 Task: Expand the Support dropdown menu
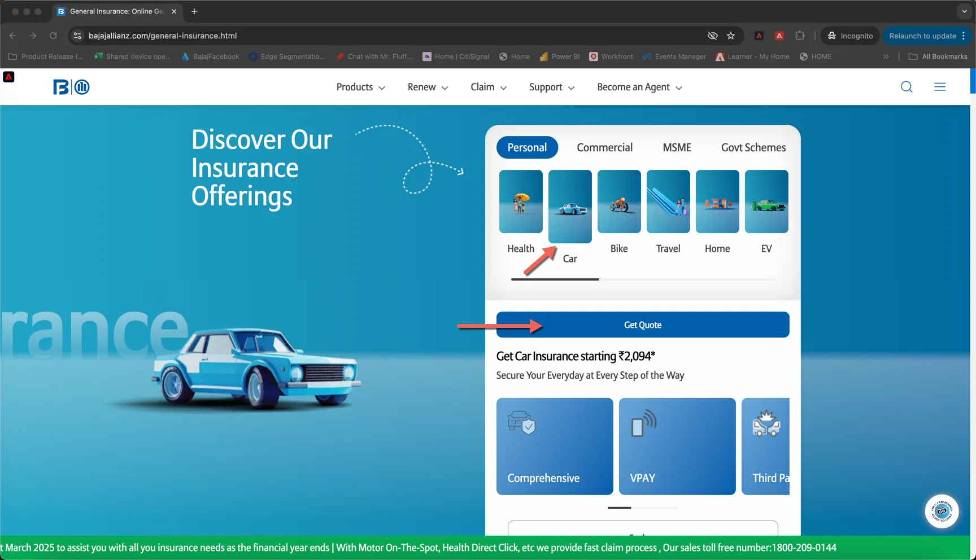coord(552,87)
